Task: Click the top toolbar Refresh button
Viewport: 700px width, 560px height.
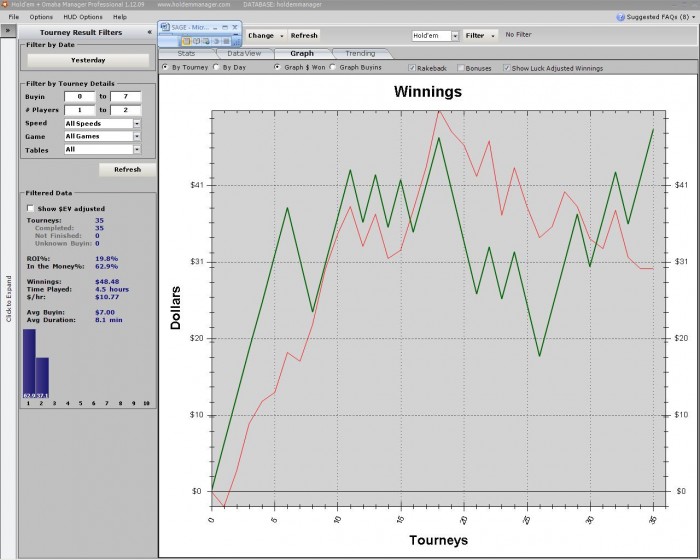Action: point(304,36)
